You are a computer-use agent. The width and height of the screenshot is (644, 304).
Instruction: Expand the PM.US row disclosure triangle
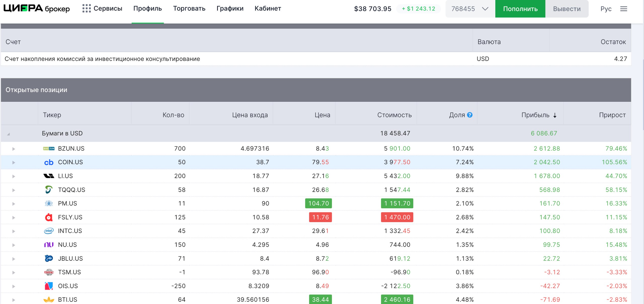(14, 204)
